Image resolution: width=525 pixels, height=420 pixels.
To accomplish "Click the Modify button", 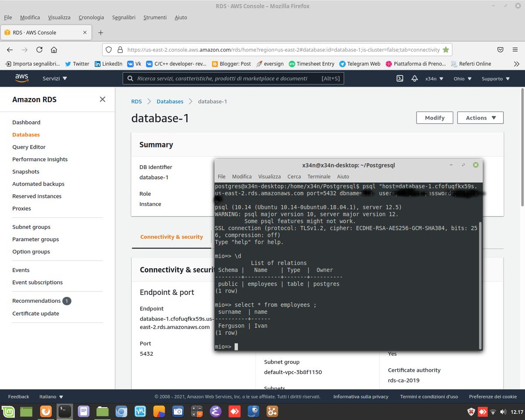I will pos(435,118).
